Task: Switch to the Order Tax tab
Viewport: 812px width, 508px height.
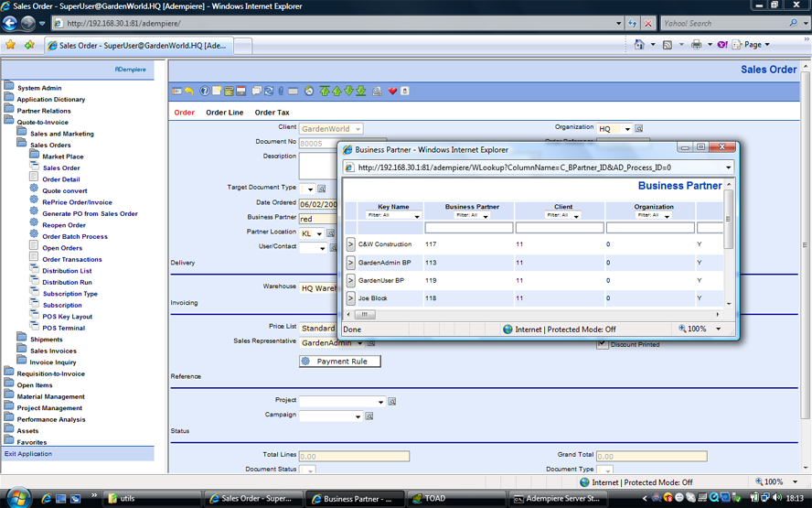Action: [272, 113]
